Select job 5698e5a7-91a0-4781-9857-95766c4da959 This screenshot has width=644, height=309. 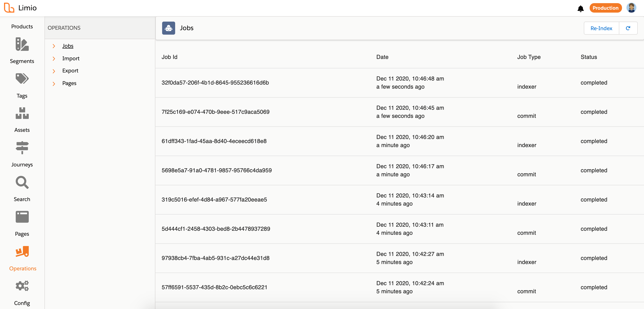coord(216,170)
